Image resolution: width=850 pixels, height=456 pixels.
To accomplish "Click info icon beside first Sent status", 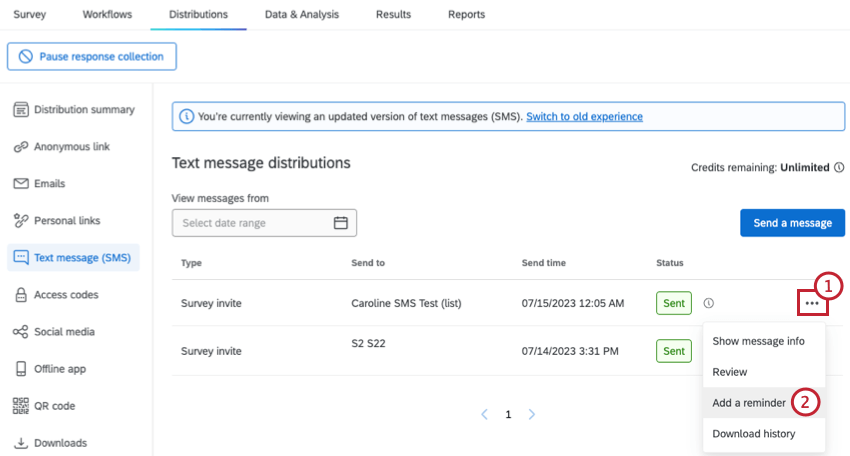I will coord(708,303).
